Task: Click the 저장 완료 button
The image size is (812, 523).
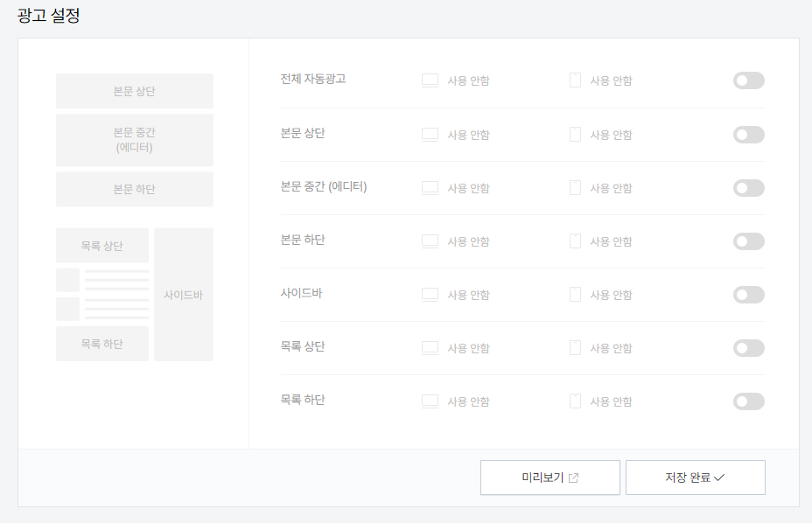Action: point(695,478)
